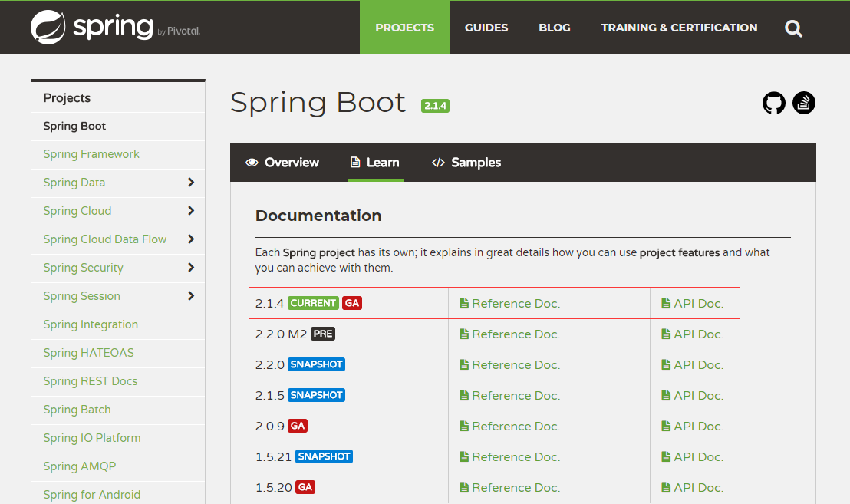Viewport: 850px width, 504px height.
Task: Open API Doc. for 1.5.21 SNAPSHOT
Action: point(692,457)
